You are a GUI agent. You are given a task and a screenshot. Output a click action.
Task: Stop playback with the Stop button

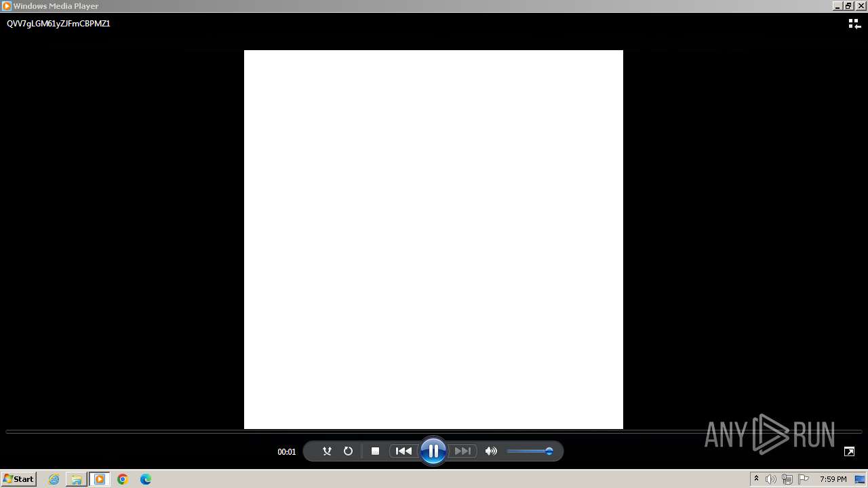pos(375,451)
